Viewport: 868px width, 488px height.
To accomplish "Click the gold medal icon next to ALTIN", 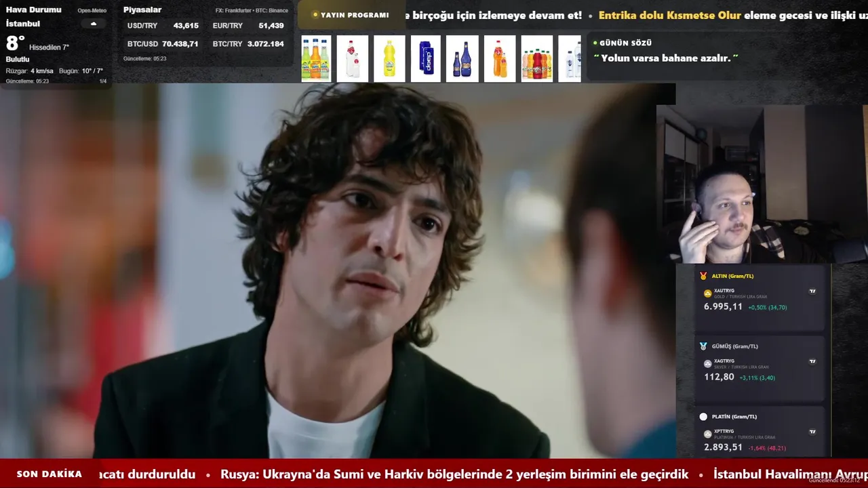I will (x=703, y=276).
